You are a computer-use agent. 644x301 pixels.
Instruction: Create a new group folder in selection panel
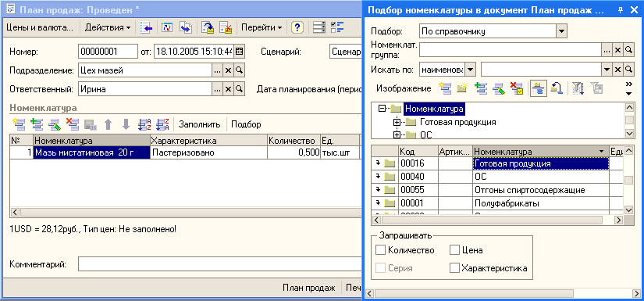[462, 88]
